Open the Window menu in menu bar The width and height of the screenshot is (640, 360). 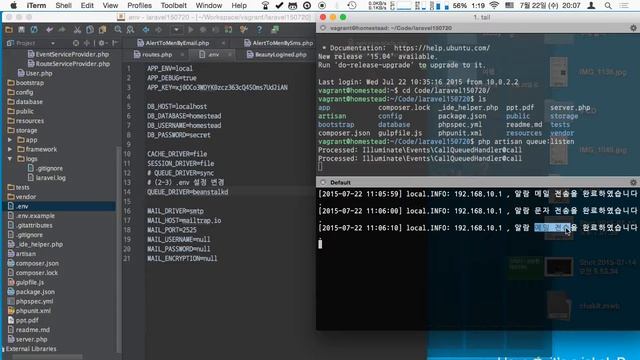click(209, 6)
